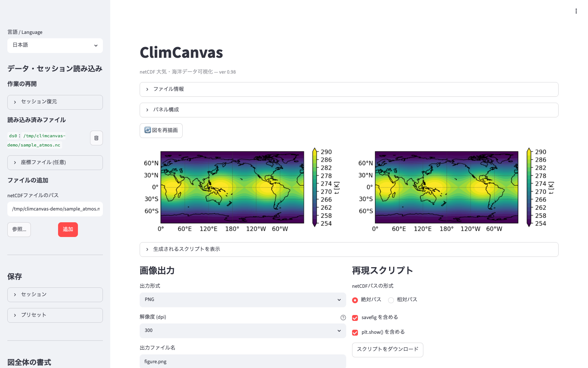Delete loaded file ds0 with trash icon
This screenshot has width=588, height=368.
(x=96, y=138)
